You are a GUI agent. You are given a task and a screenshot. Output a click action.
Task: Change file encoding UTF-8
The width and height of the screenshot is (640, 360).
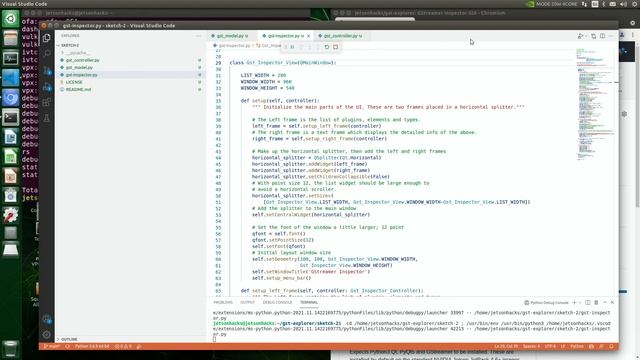tap(550, 347)
